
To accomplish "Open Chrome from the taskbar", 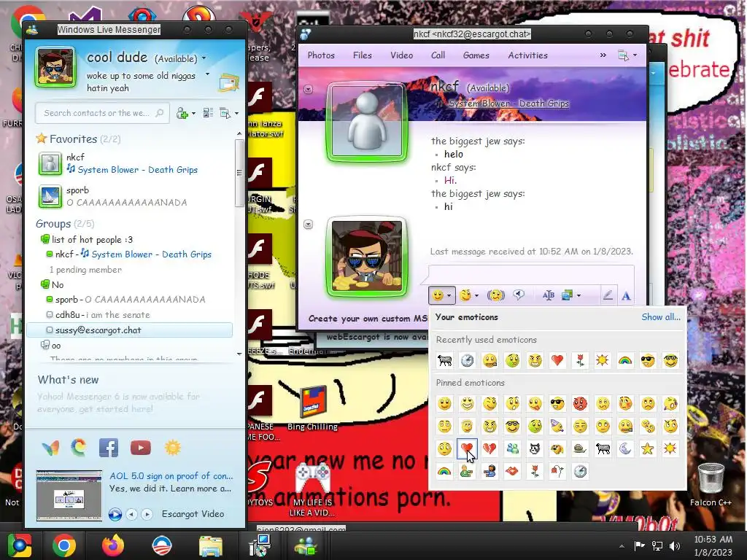I will (64, 545).
